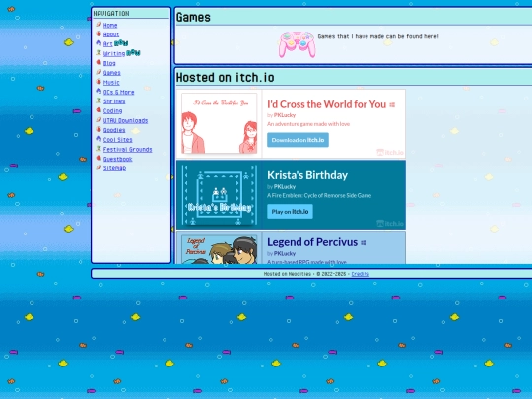This screenshot has width=532, height=399.
Task: Open I'd Cross the World for You title
Action: pyautogui.click(x=327, y=104)
